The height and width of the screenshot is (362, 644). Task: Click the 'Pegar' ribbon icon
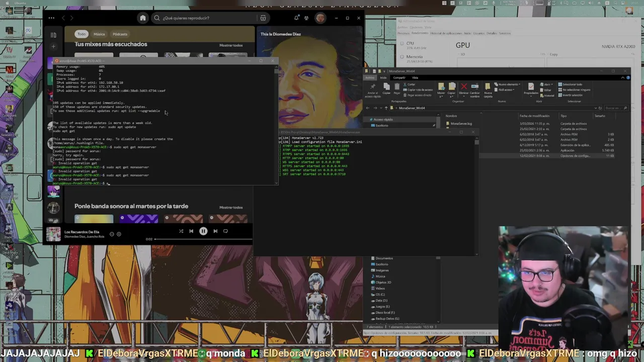[397, 88]
